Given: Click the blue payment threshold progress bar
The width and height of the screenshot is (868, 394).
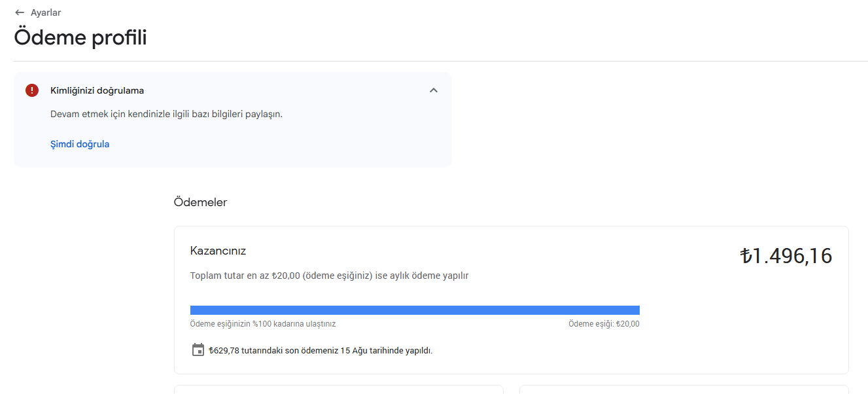Looking at the screenshot, I should 415,310.
